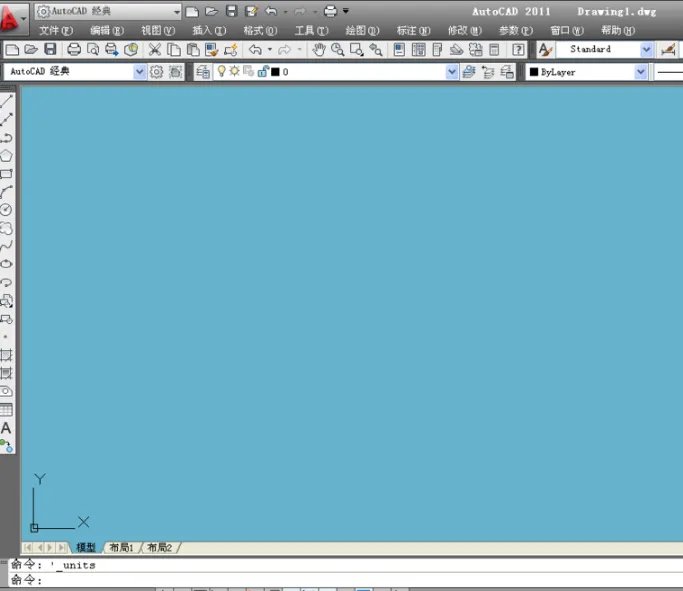Select the Polygon draw tool
Viewport: 683px width, 591px height.
[7, 155]
